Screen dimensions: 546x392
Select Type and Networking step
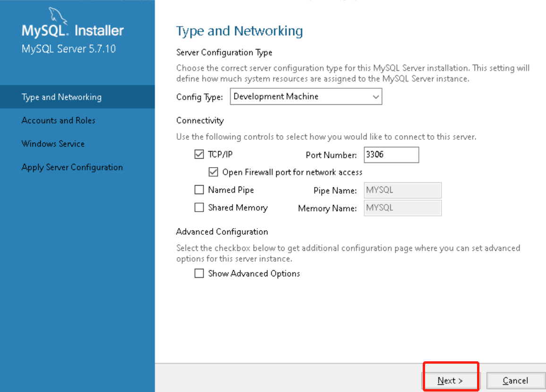tap(61, 97)
